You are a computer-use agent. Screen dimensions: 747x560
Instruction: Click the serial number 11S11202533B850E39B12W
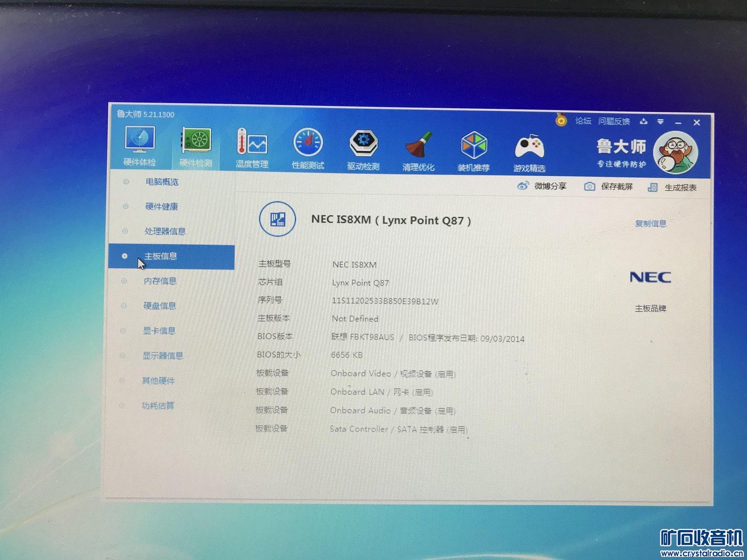click(x=385, y=301)
